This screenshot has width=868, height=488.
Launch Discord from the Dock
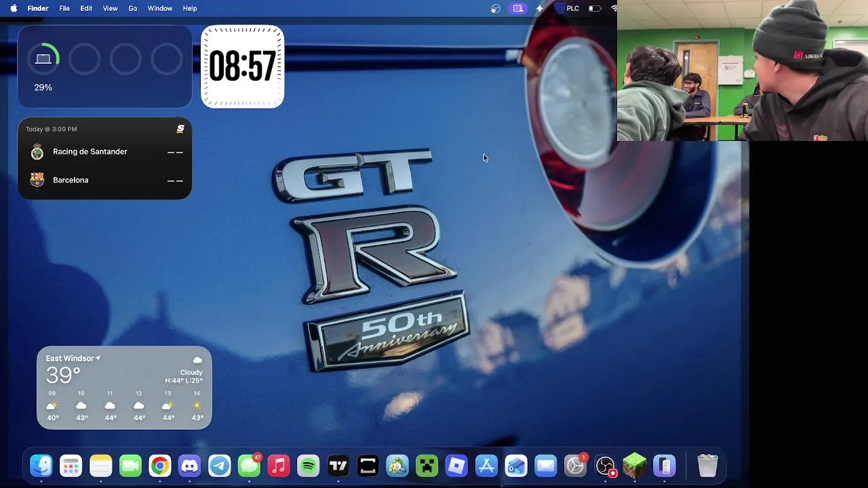point(190,466)
